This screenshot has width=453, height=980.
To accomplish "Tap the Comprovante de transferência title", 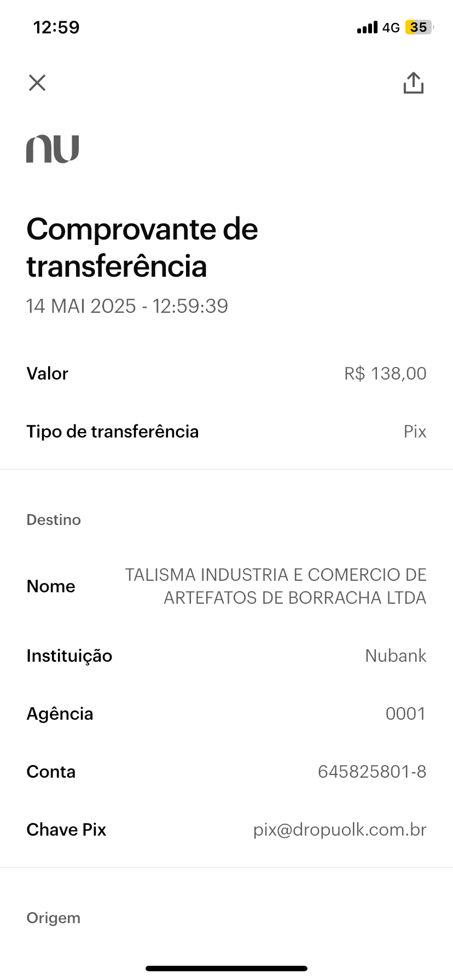I will pyautogui.click(x=142, y=247).
